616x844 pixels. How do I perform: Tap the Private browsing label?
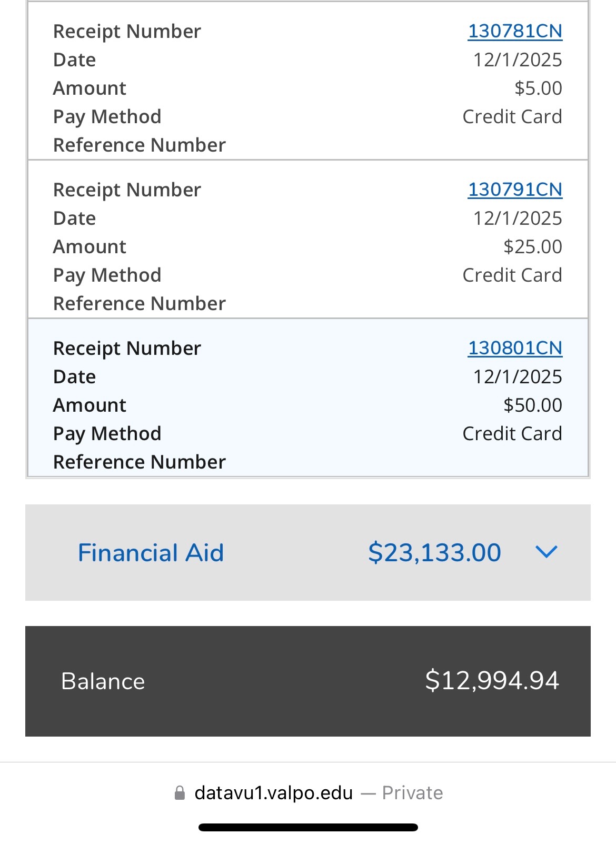[x=412, y=793]
